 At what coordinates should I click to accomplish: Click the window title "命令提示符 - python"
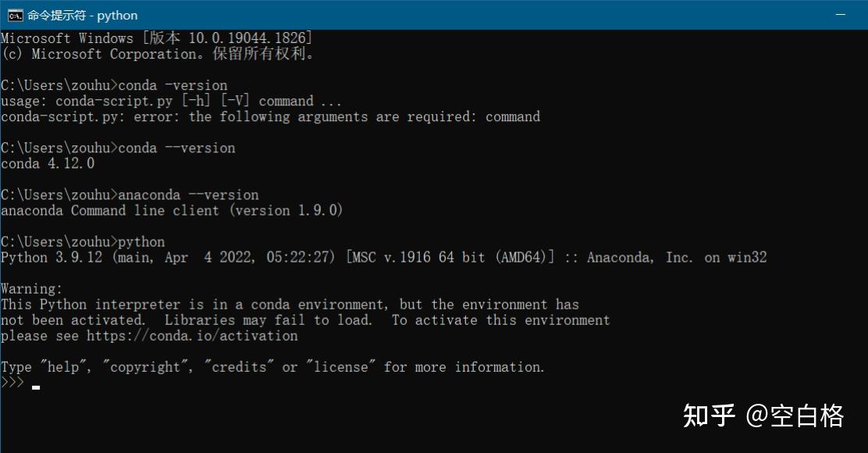pyautogui.click(x=83, y=15)
